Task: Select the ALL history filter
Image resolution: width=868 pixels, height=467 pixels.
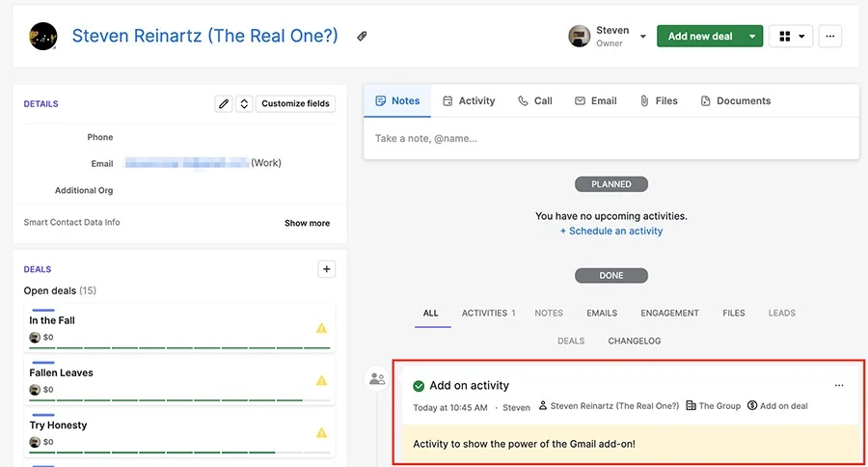Action: tap(431, 313)
